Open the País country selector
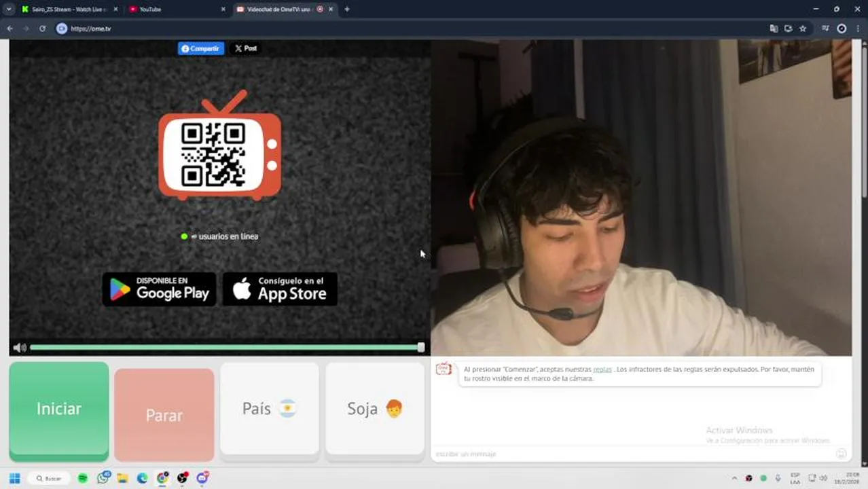Viewport: 868px width, 489px height. (270, 408)
